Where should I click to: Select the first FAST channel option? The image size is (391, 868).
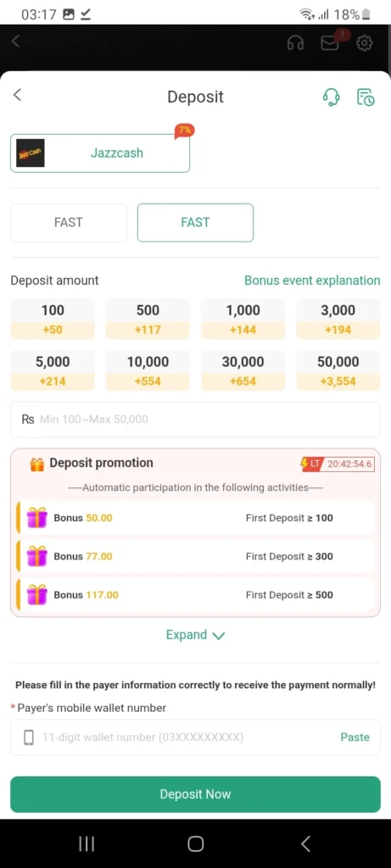click(69, 223)
